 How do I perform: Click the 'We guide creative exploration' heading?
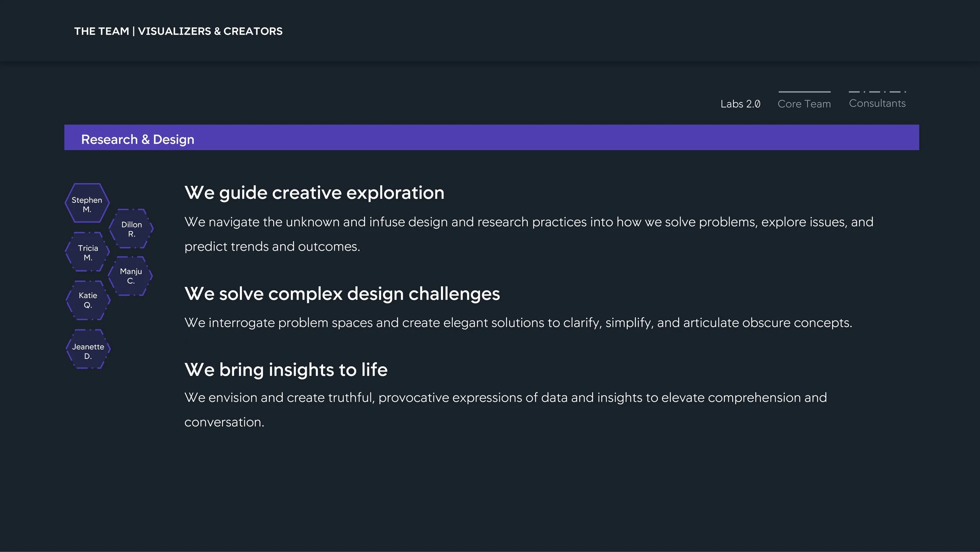point(314,193)
